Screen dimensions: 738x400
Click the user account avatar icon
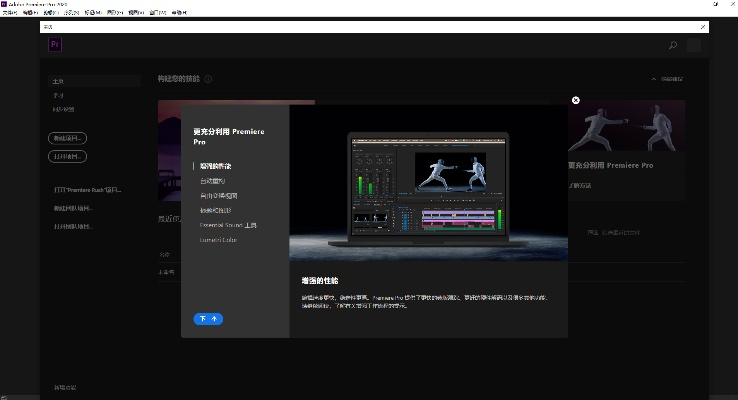(x=694, y=46)
